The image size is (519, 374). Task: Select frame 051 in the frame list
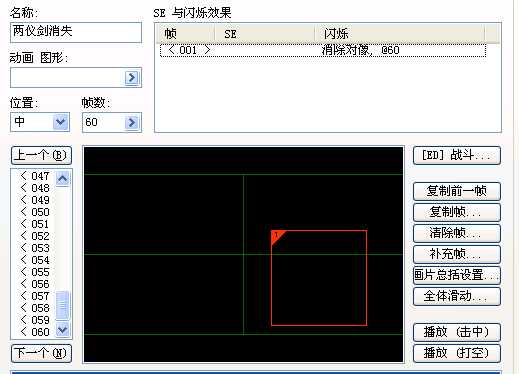click(35, 224)
